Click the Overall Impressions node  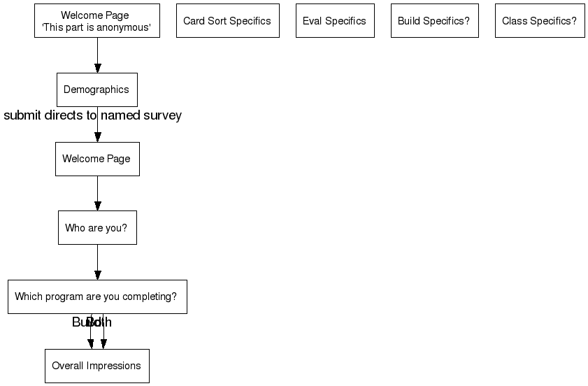click(x=96, y=366)
